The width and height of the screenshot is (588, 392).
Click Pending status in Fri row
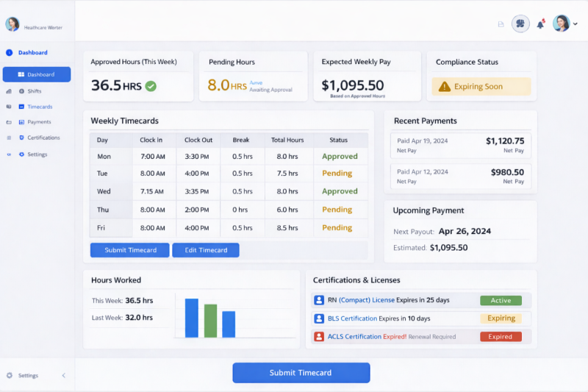[337, 228]
